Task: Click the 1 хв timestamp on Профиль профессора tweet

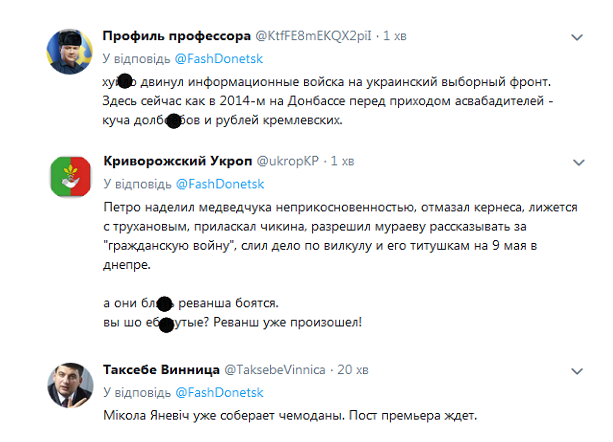Action: click(x=397, y=37)
